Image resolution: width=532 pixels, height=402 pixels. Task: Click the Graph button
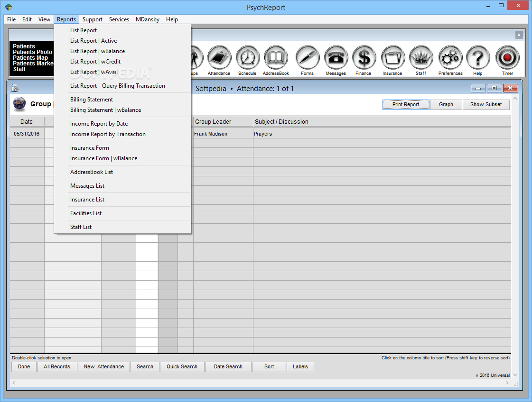(x=446, y=104)
